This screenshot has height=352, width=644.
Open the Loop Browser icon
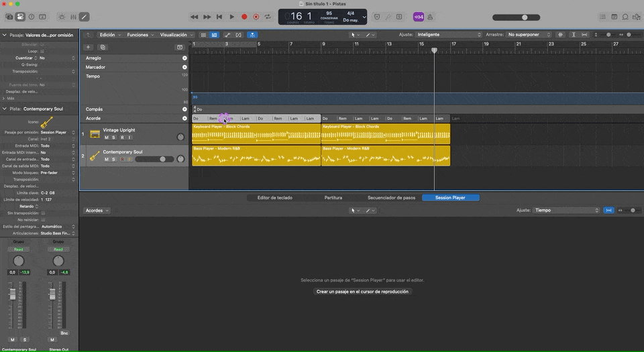625,17
